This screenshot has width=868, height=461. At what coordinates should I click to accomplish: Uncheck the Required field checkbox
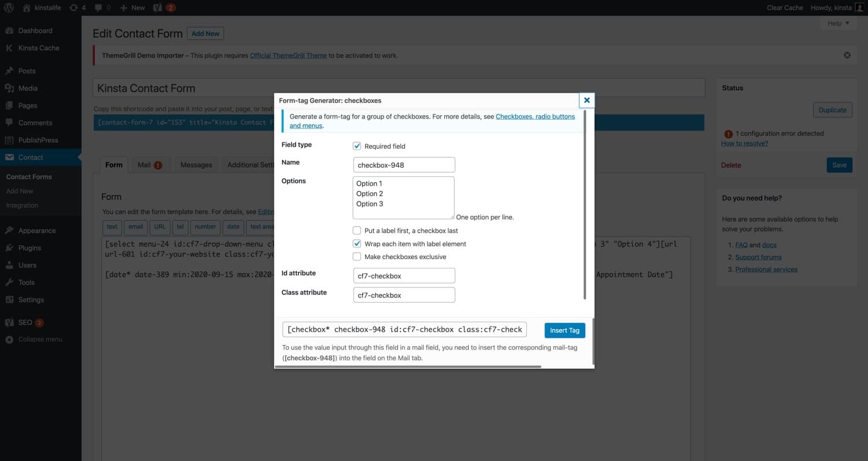click(357, 146)
